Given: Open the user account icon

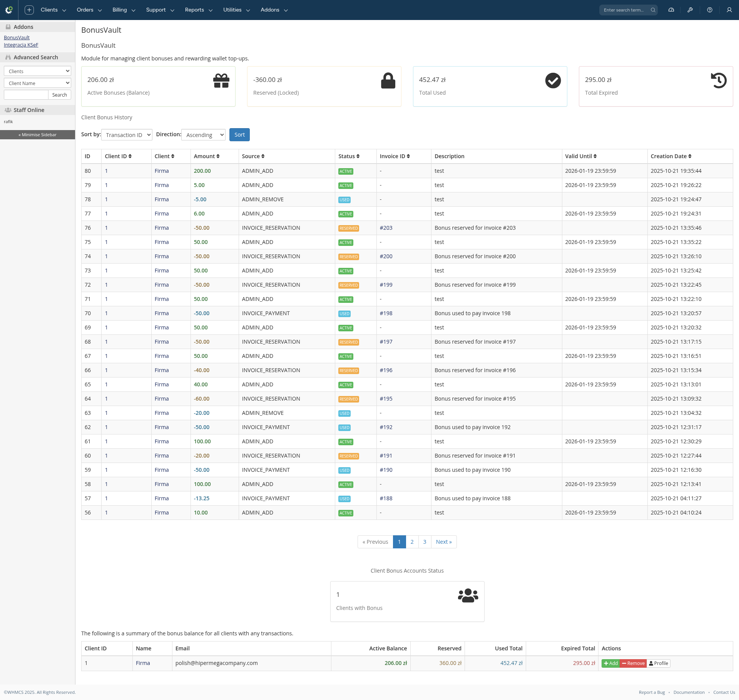Looking at the screenshot, I should tap(729, 10).
